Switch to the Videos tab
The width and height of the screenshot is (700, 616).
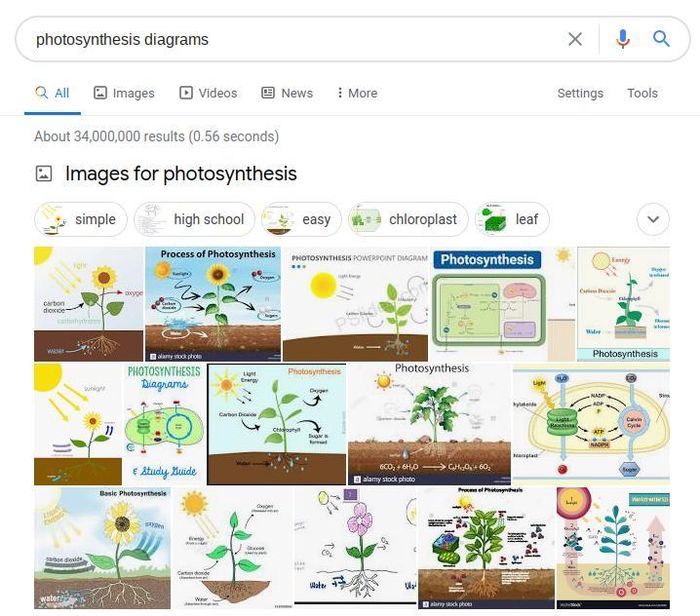click(208, 93)
